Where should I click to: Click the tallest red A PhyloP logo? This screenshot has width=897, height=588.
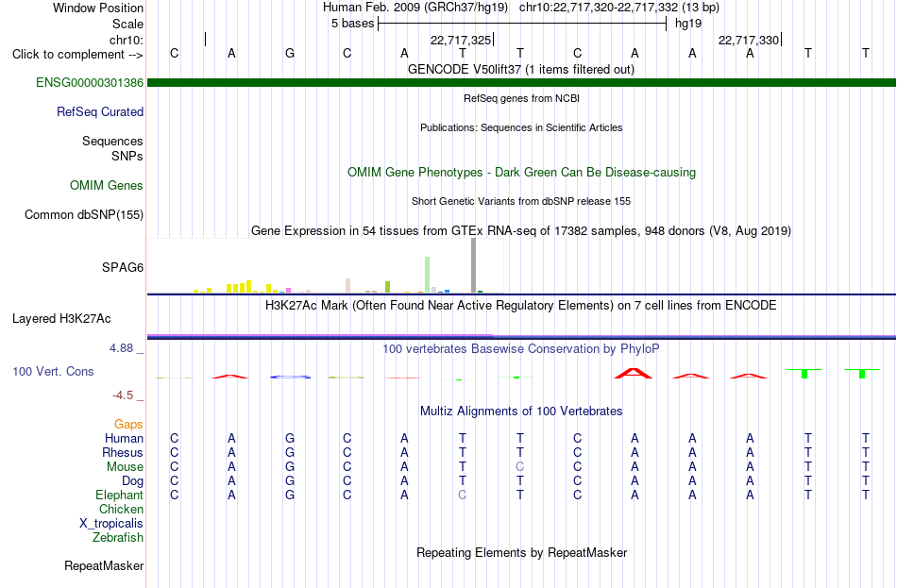[634, 373]
